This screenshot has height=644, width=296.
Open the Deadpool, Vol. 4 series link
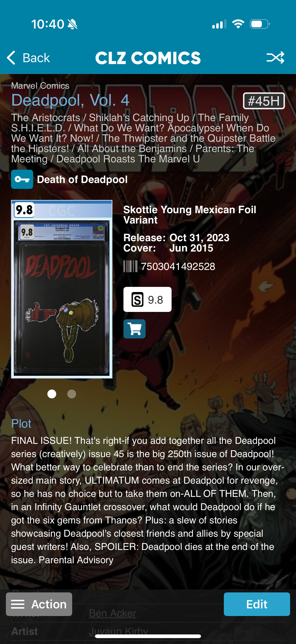click(70, 100)
